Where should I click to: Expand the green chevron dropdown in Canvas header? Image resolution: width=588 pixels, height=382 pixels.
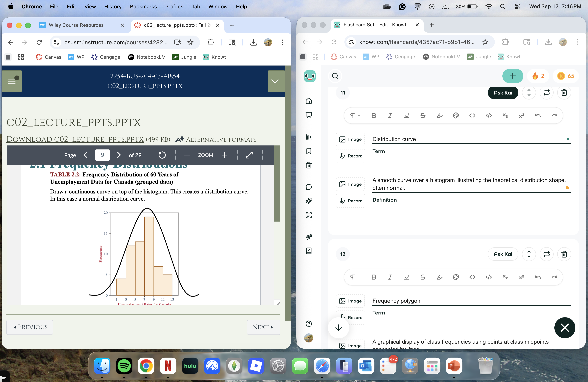pyautogui.click(x=275, y=82)
